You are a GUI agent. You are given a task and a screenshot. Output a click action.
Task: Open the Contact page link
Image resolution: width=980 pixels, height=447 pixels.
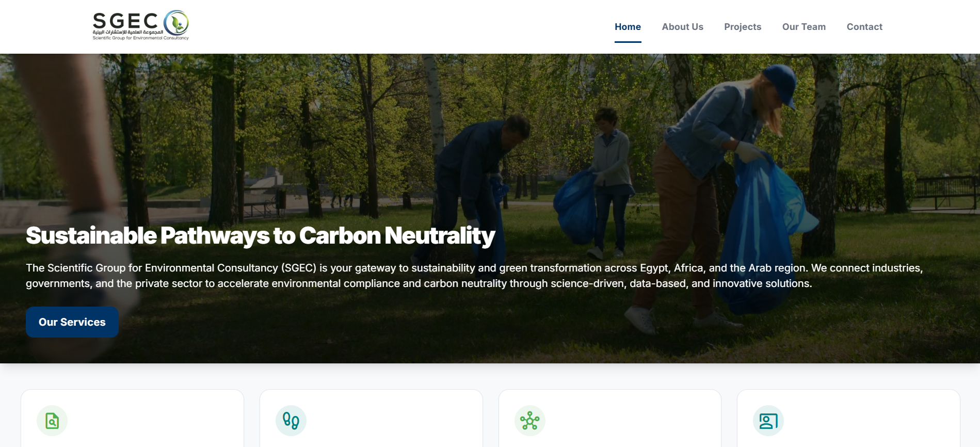864,27
